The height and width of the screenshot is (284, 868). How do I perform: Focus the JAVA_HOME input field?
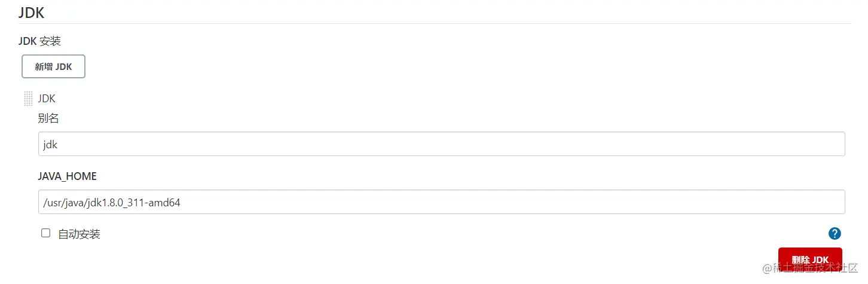[441, 202]
